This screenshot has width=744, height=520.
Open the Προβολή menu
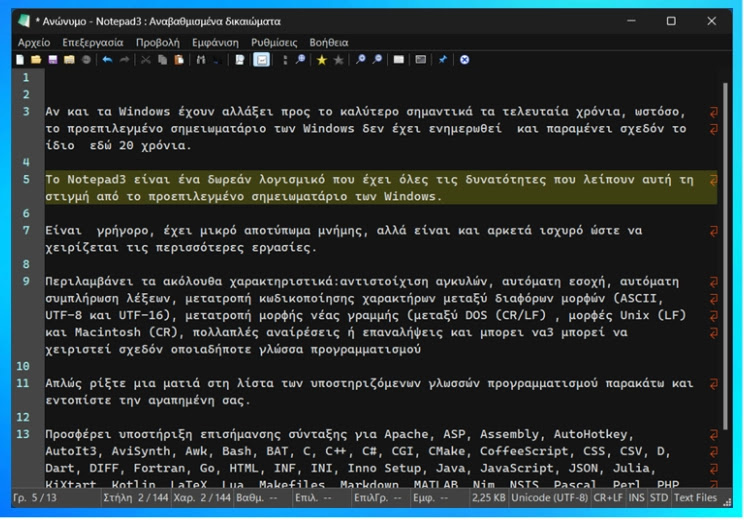(158, 43)
